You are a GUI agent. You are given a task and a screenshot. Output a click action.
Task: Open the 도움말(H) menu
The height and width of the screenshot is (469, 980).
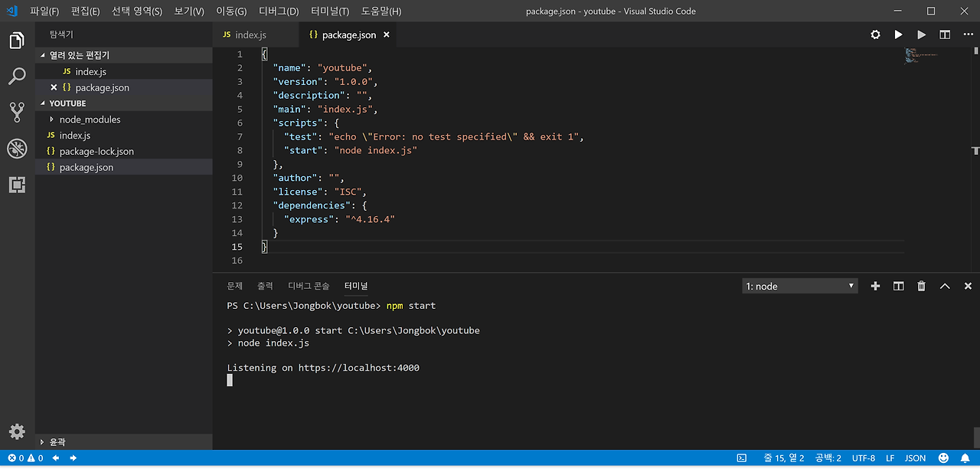tap(381, 11)
